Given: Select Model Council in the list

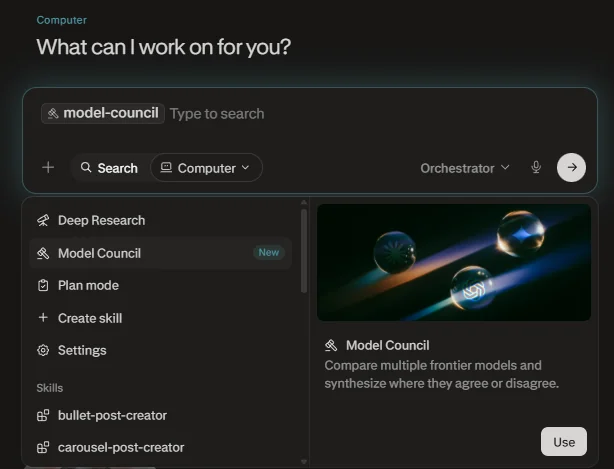Looking at the screenshot, I should coord(161,253).
